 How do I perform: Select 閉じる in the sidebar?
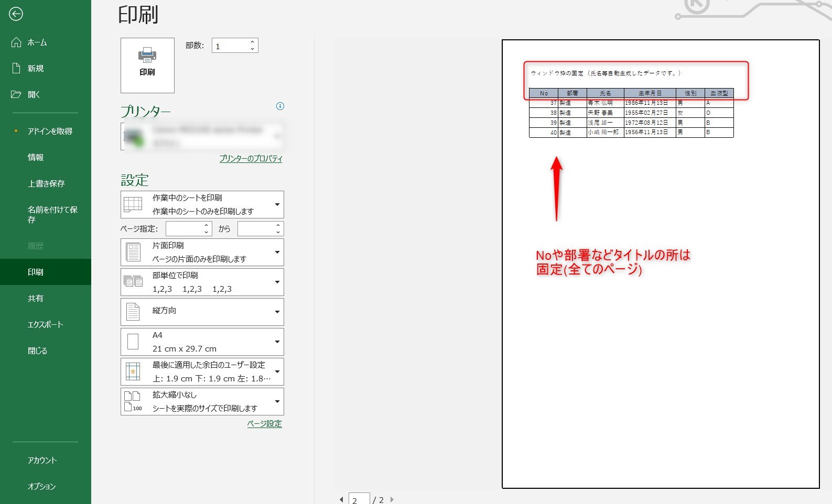coord(37,351)
